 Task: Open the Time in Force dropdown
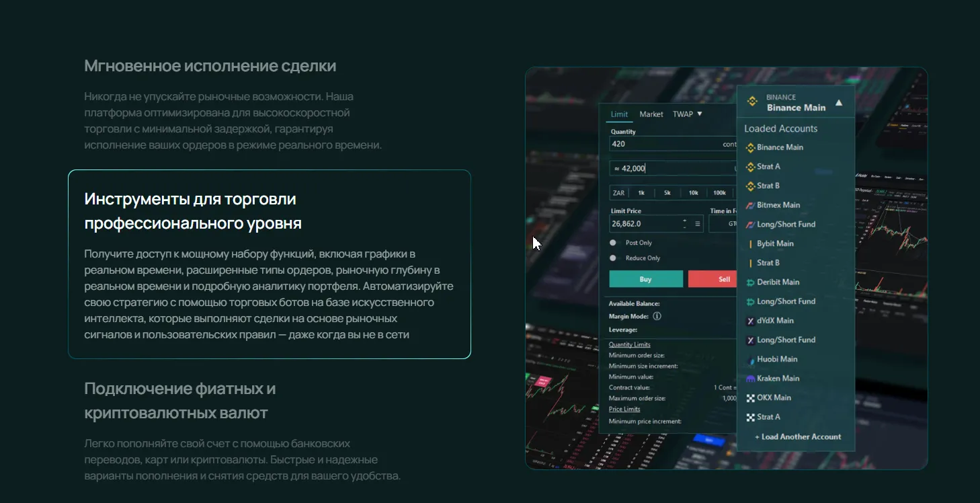click(723, 224)
